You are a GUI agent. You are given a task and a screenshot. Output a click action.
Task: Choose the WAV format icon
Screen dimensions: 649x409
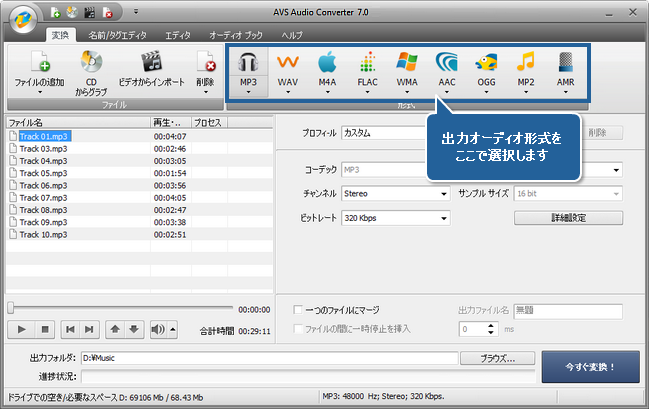(287, 67)
